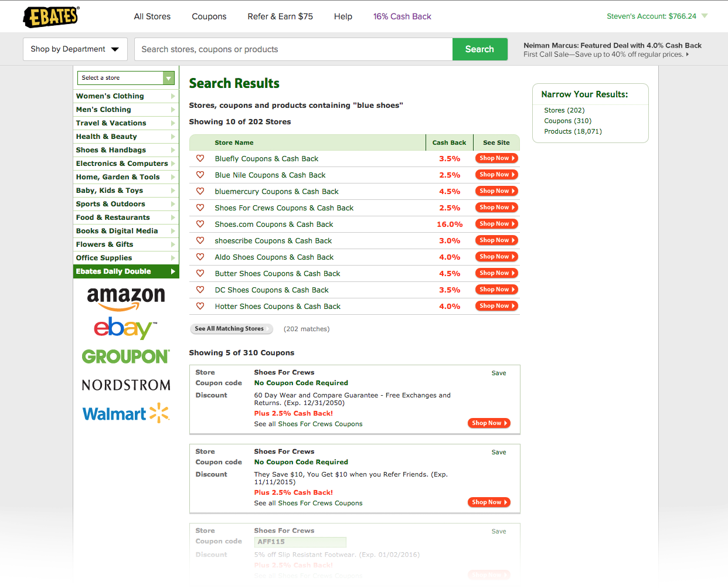Image resolution: width=728 pixels, height=588 pixels.
Task: Shop Now at Bluefly
Action: (x=496, y=158)
